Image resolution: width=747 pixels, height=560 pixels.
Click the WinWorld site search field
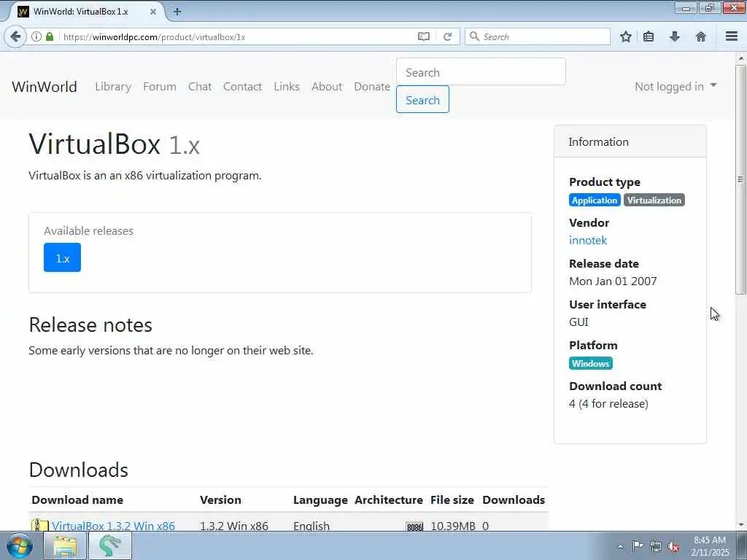[481, 72]
